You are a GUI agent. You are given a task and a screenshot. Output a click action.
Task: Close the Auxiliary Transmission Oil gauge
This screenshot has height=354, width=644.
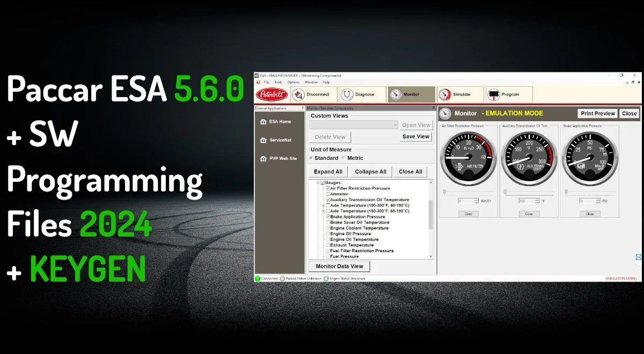(x=529, y=213)
